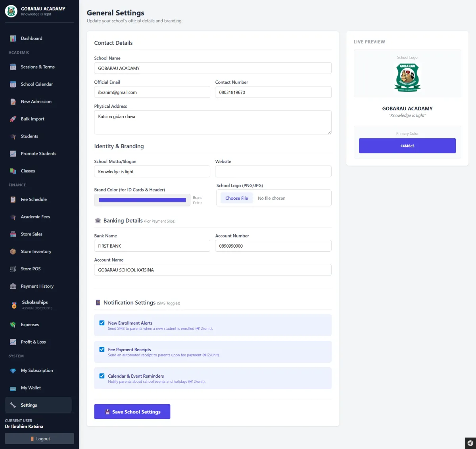
Task: Open Store Inventory box icon
Action: 13,252
